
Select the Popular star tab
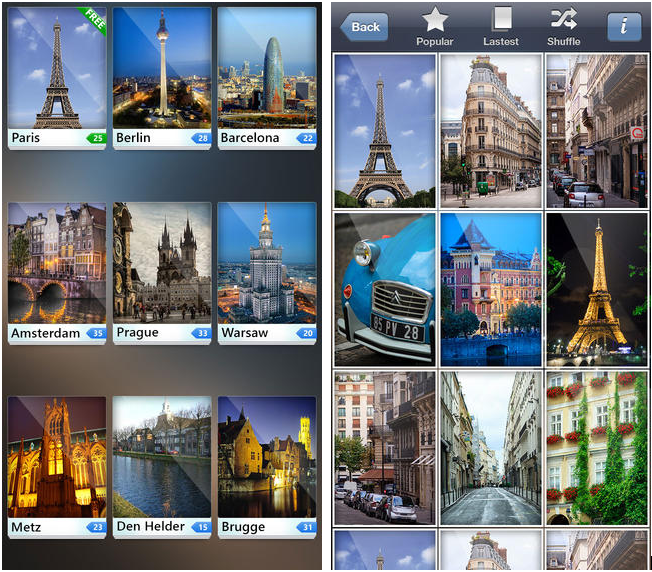click(435, 27)
